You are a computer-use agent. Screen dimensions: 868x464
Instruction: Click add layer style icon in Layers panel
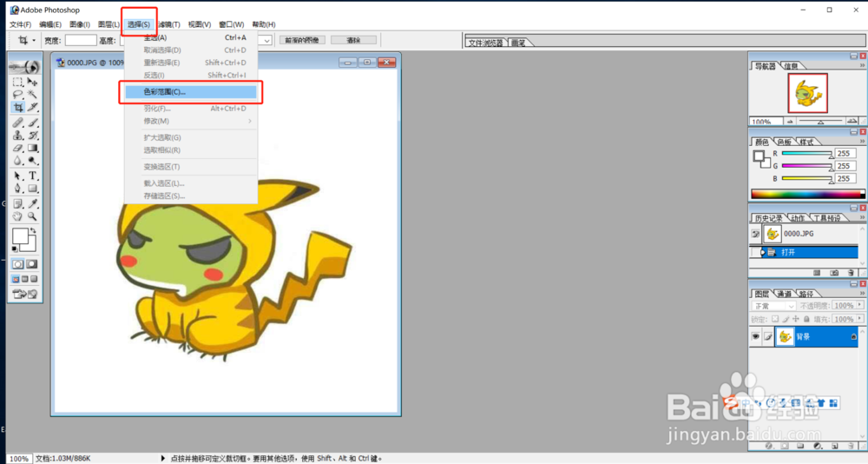pos(769,446)
